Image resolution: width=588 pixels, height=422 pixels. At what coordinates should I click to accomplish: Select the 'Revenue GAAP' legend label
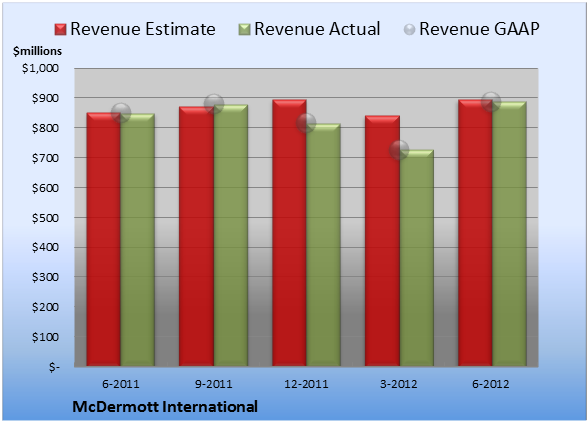click(479, 29)
